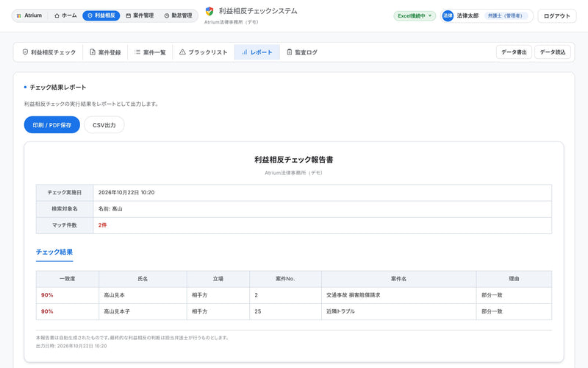Viewport: 588px width, 368px height.
Task: Click the shield logo beside the system title
Action: (209, 11)
